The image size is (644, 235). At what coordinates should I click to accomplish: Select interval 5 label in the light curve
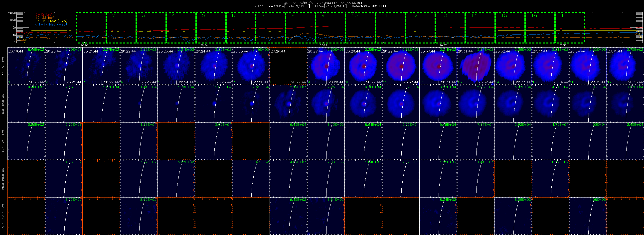click(x=203, y=16)
